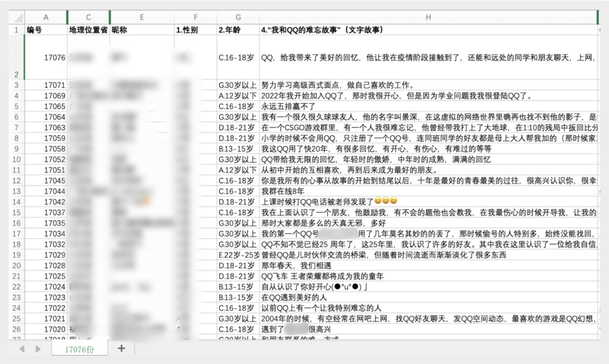
Task: Click story cell 2022年我开始加入QQ了
Action: [x=428, y=96]
